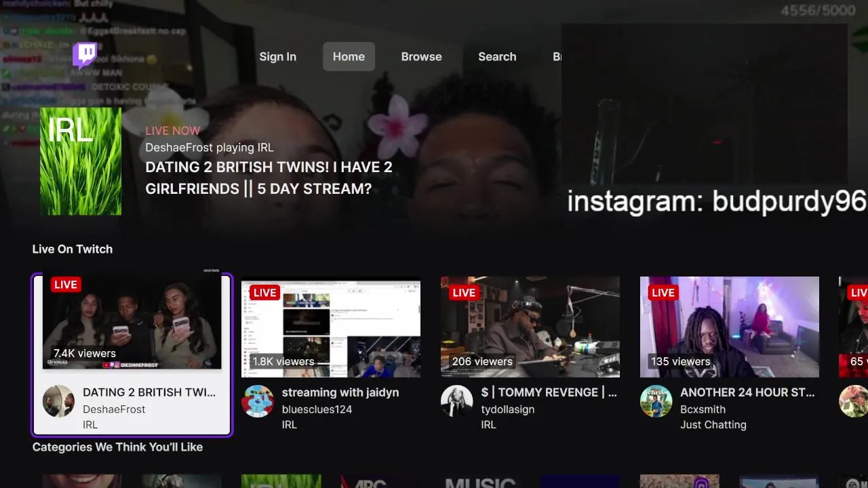
Task: Click bluesclues124 channel avatar
Action: pos(258,401)
